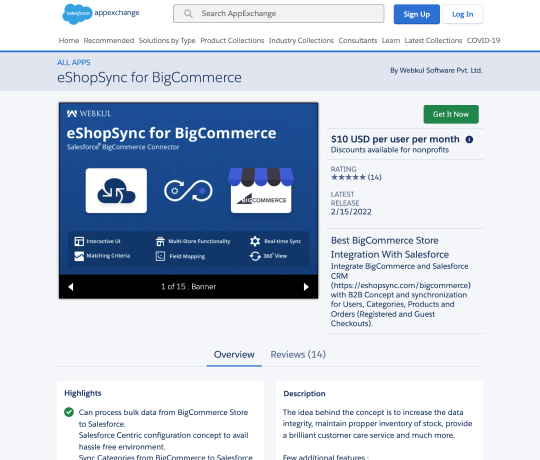This screenshot has height=460, width=540.
Task: Open Latest Collections menu item
Action: 433,41
